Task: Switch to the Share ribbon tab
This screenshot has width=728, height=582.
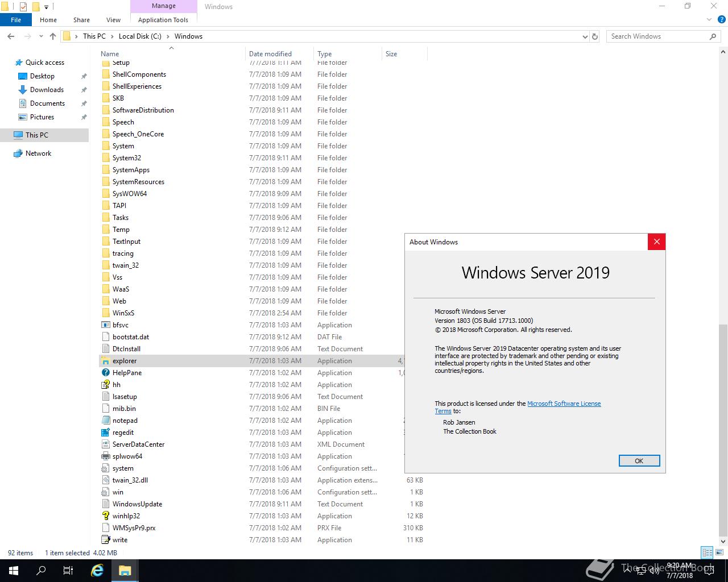Action: 81,20
